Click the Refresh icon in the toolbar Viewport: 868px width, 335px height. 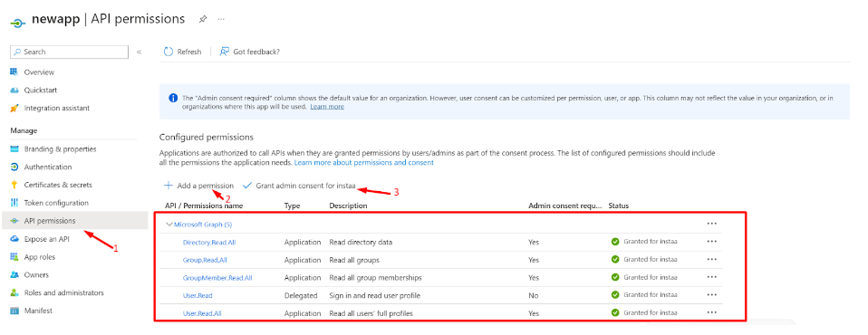(169, 52)
